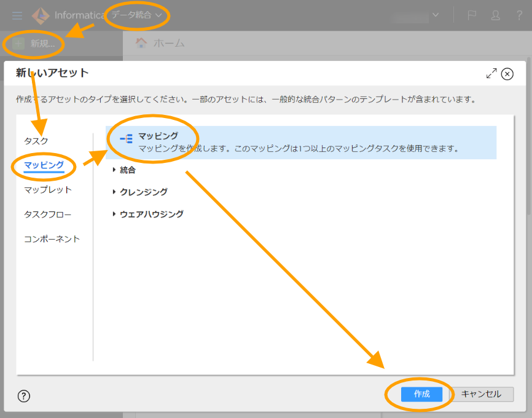Image resolution: width=532 pixels, height=418 pixels.
Task: Open the user profile icon
Action: [x=495, y=15]
